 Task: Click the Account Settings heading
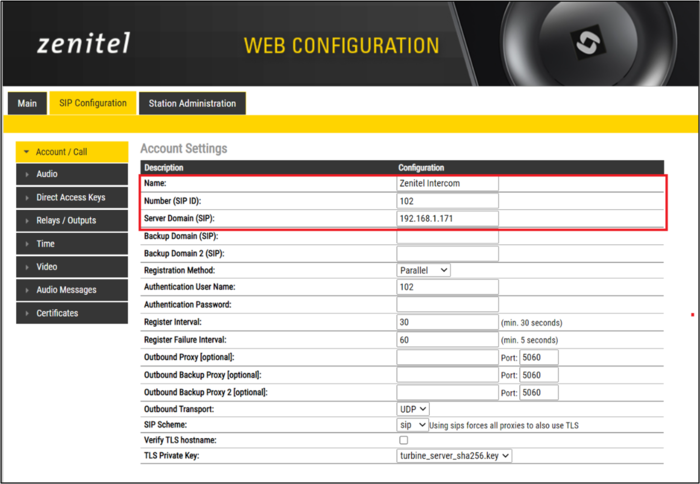tap(184, 149)
